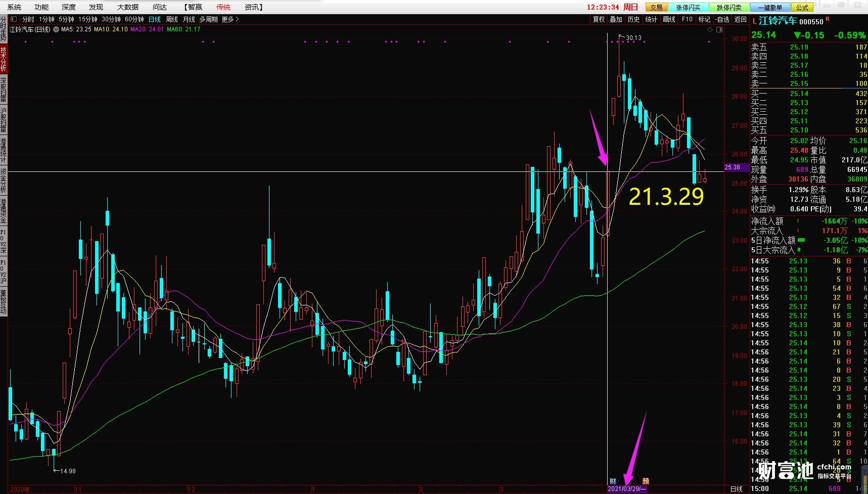Viewport: 868px width, 494px height.
Task: Open the F10 company info
Action: tap(687, 19)
